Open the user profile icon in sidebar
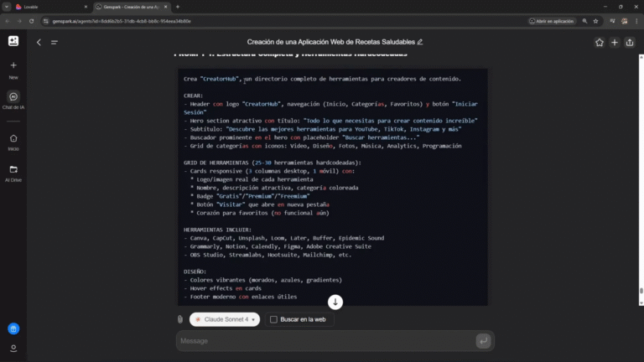 click(13, 349)
